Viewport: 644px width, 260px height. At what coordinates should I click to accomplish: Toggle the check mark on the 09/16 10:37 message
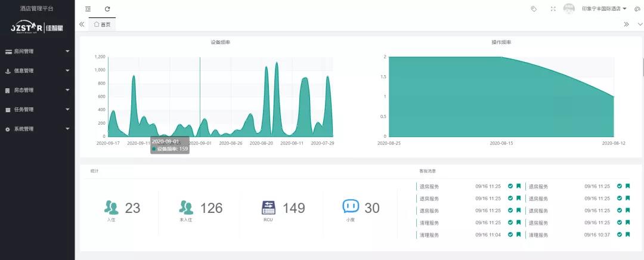(620, 235)
